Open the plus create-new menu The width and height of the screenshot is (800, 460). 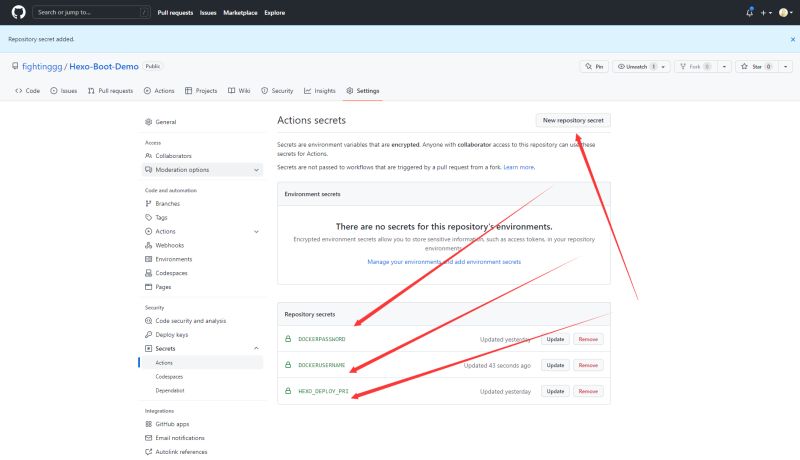766,13
